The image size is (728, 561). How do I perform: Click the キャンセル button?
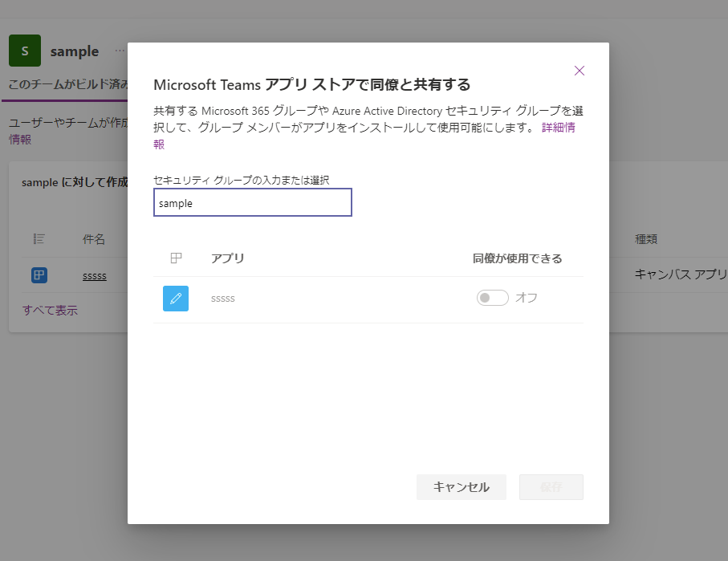click(461, 486)
